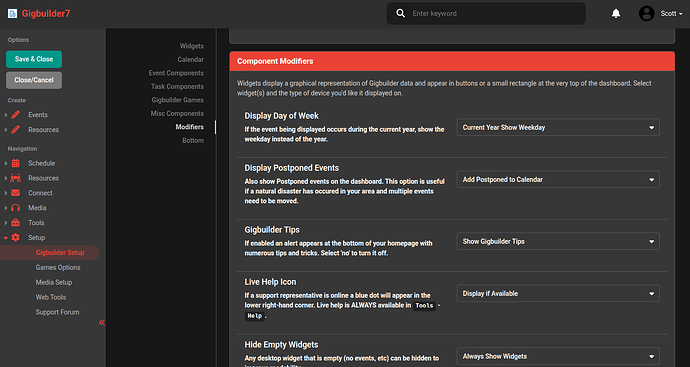Click the Setup gear icon

pyautogui.click(x=15, y=238)
